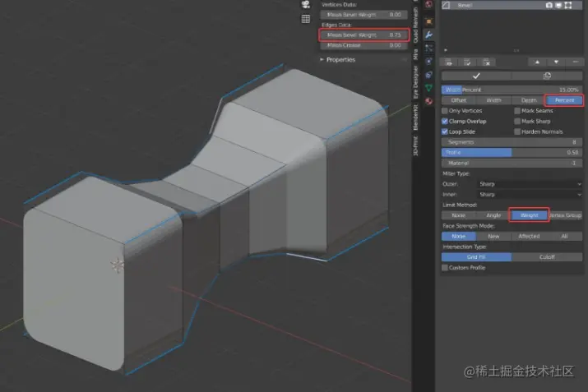
Task: Open the BlenderKit sidebar tab
Action: [415, 118]
